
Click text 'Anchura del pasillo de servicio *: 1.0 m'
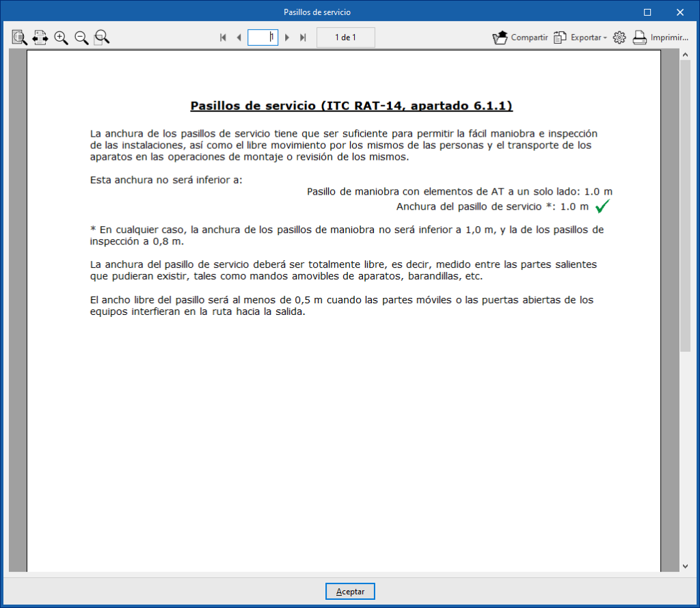(492, 206)
